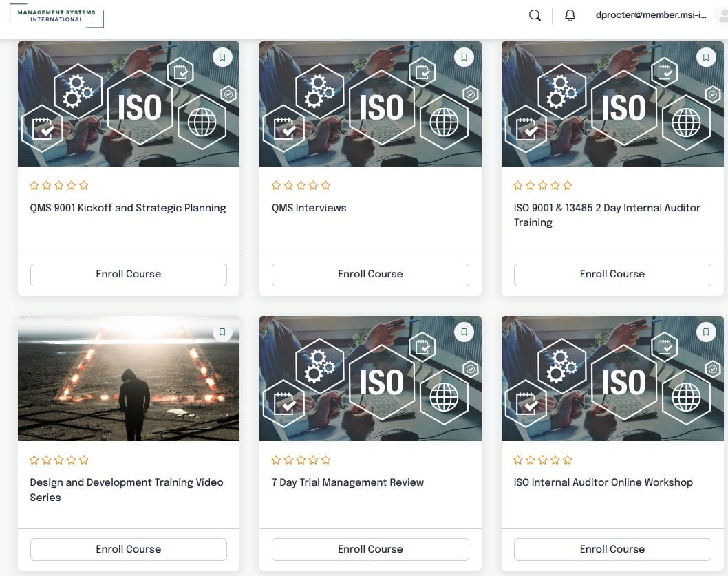Open the notifications bell
The height and width of the screenshot is (576, 728).
pos(570,16)
